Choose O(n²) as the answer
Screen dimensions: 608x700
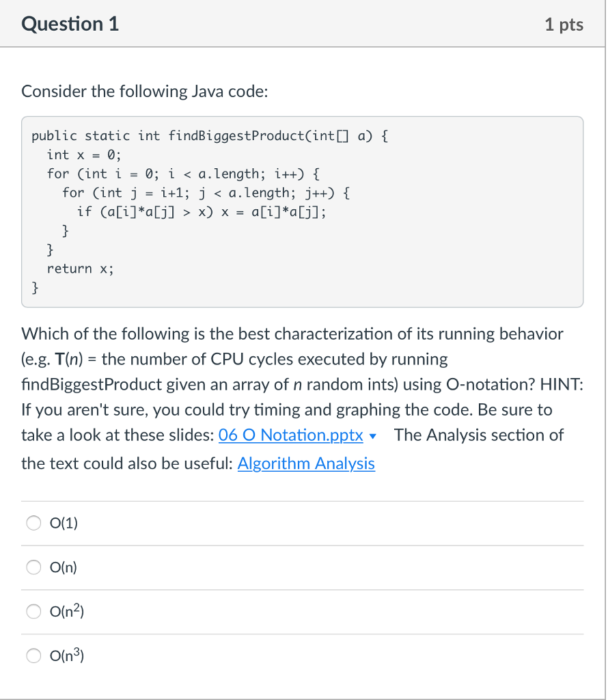pos(33,611)
